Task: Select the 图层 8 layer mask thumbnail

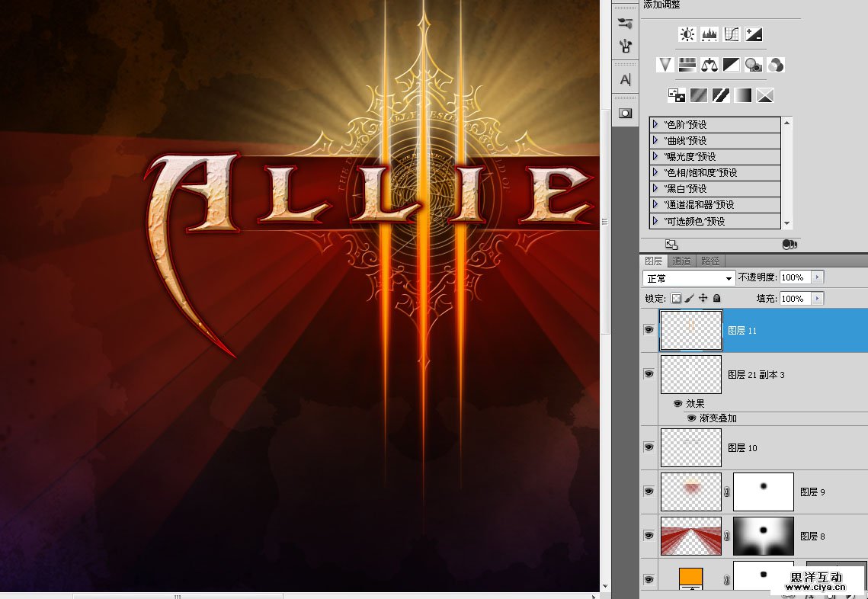Action: pyautogui.click(x=764, y=536)
